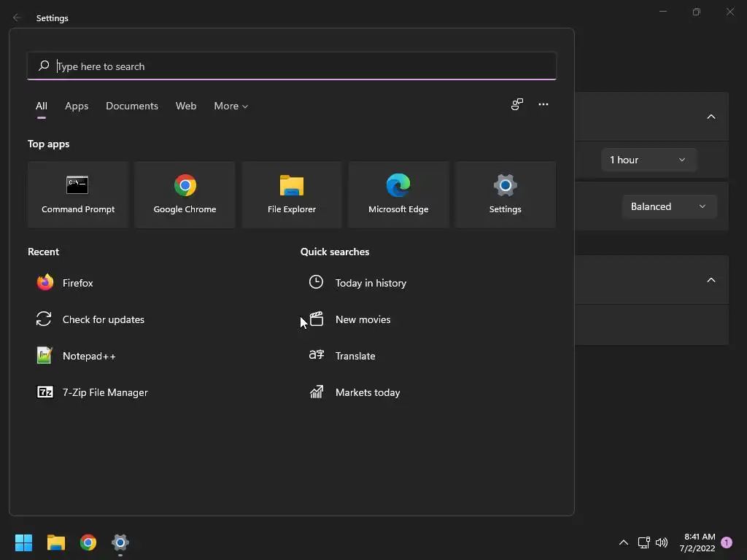Click the search magnifier icon
Image resolution: width=747 pixels, height=560 pixels.
coord(44,66)
